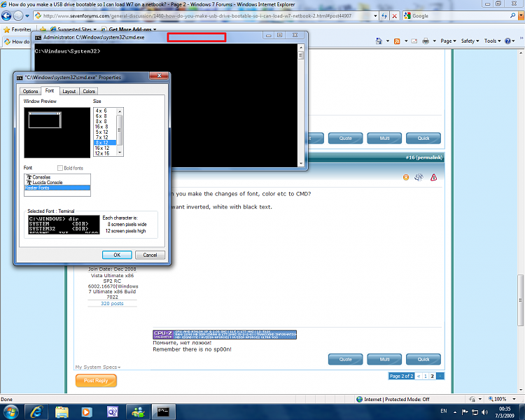
Task: Click the size list scroll-up arrow
Action: (120, 111)
